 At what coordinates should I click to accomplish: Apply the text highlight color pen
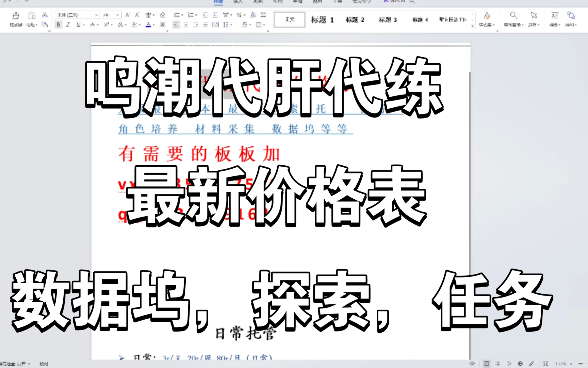click(x=134, y=25)
